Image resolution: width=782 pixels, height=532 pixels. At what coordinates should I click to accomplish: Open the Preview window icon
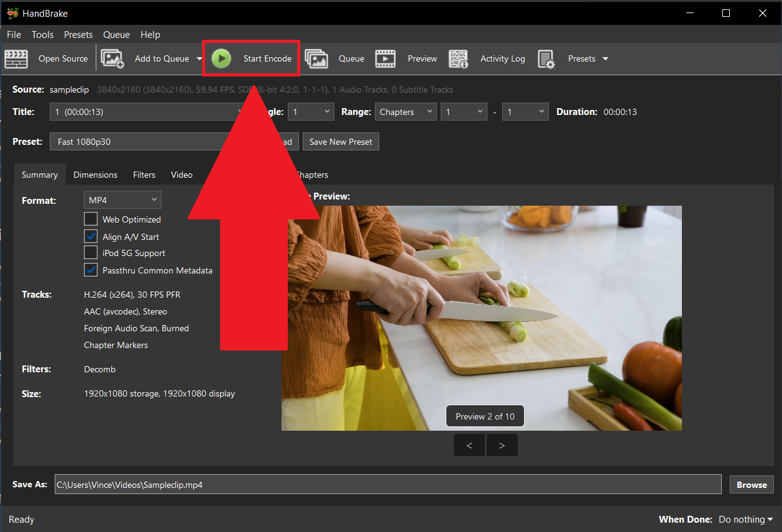coord(385,58)
